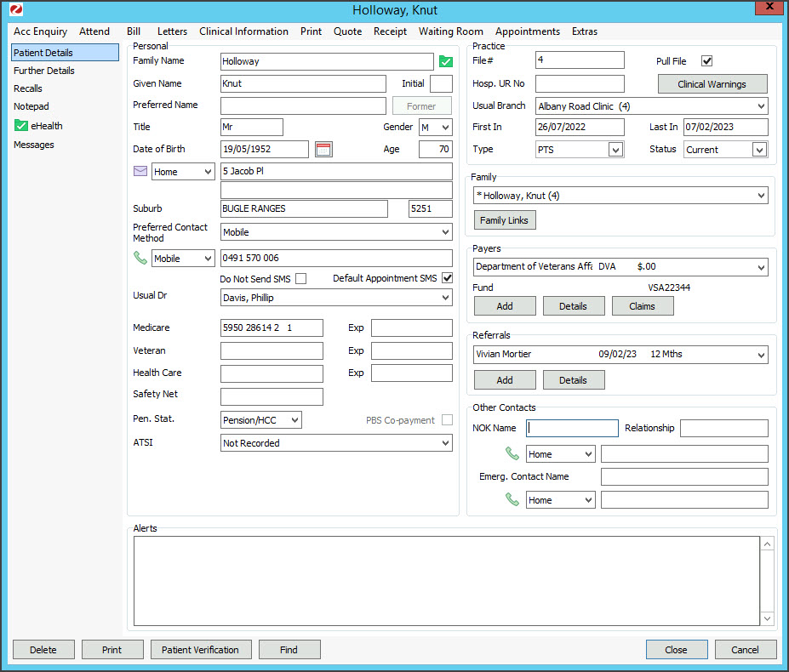The height and width of the screenshot is (672, 789).
Task: Open the Usual Branch dropdown list
Action: 760,107
